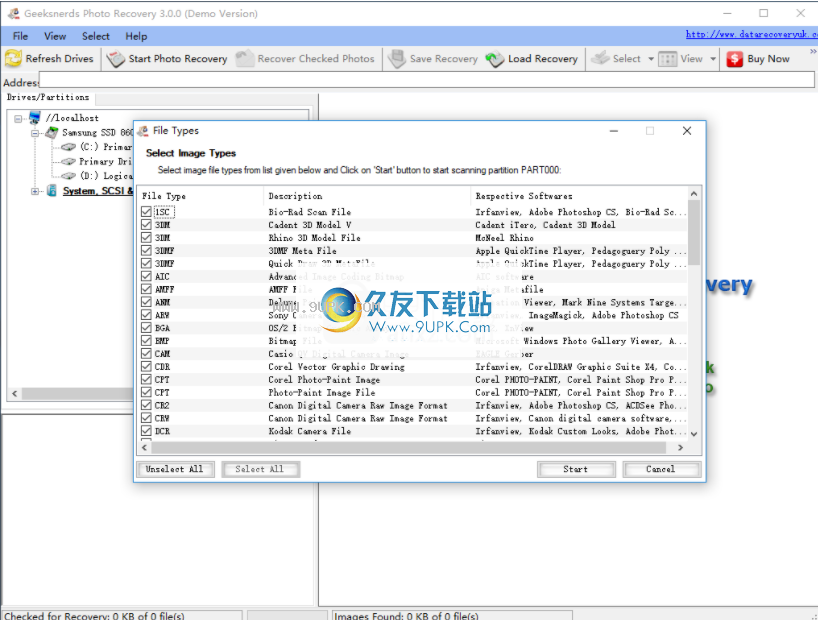The image size is (818, 620).
Task: Uncheck the CDR file type checkbox
Action: pyautogui.click(x=146, y=366)
